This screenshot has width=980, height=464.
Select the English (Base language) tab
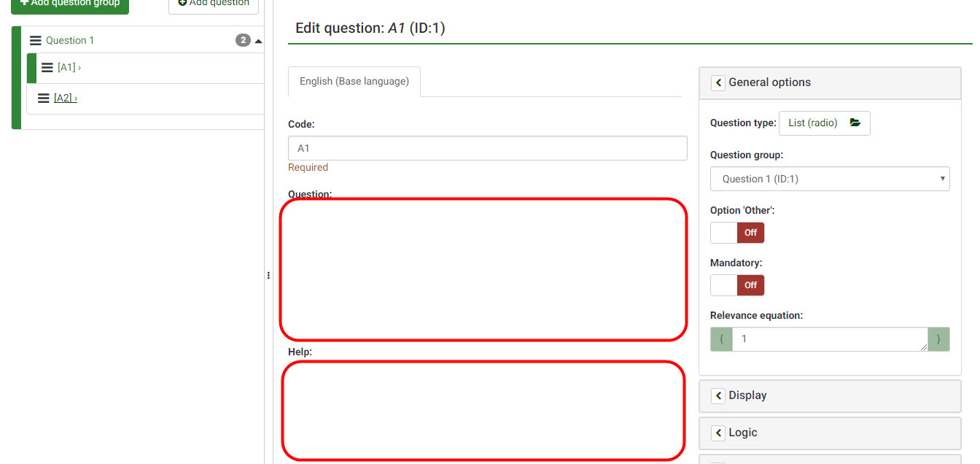point(354,82)
